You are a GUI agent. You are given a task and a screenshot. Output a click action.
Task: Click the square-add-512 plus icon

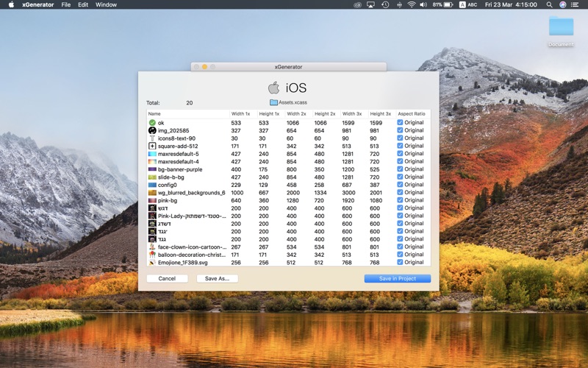[x=152, y=146]
